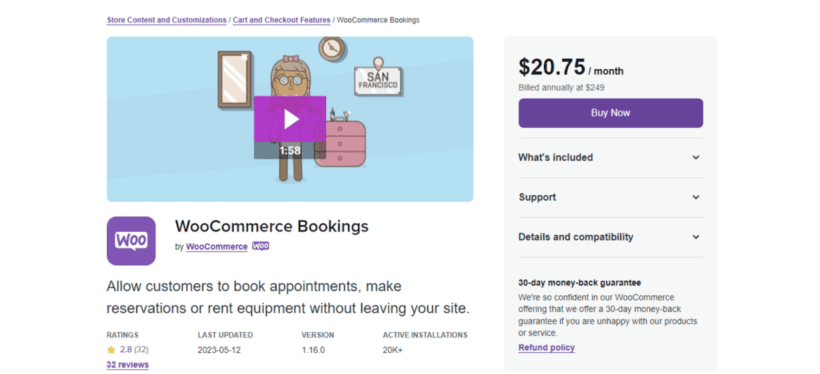The width and height of the screenshot is (820, 374).
Task: Click the last updated date 2023-05-12
Action: 219,350
